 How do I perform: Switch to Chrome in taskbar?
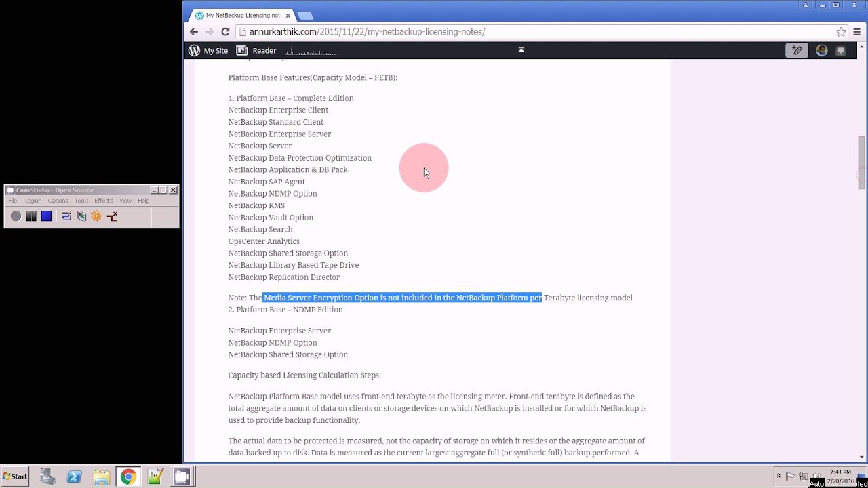click(x=127, y=476)
